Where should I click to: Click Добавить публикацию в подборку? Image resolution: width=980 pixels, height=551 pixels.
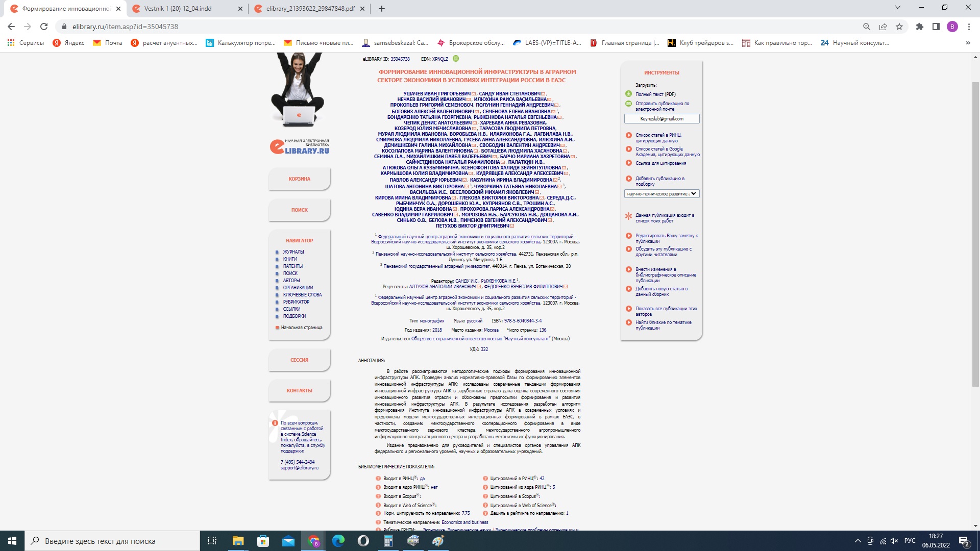[x=660, y=181]
